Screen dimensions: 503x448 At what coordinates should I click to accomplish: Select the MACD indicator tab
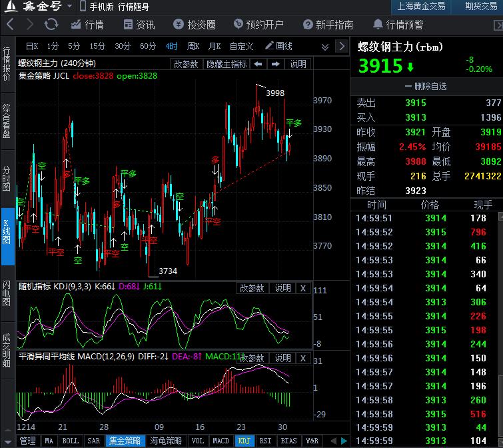tap(221, 441)
